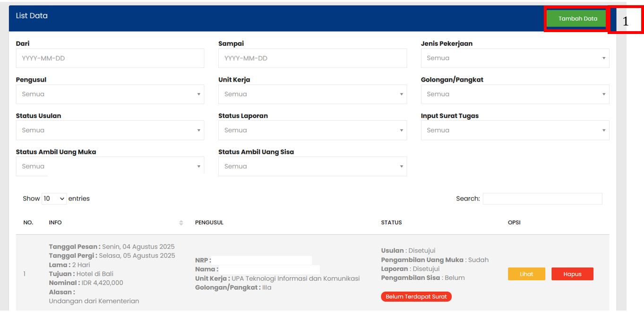Expand Status Ambil Uang Muka dropdown

pos(110,167)
